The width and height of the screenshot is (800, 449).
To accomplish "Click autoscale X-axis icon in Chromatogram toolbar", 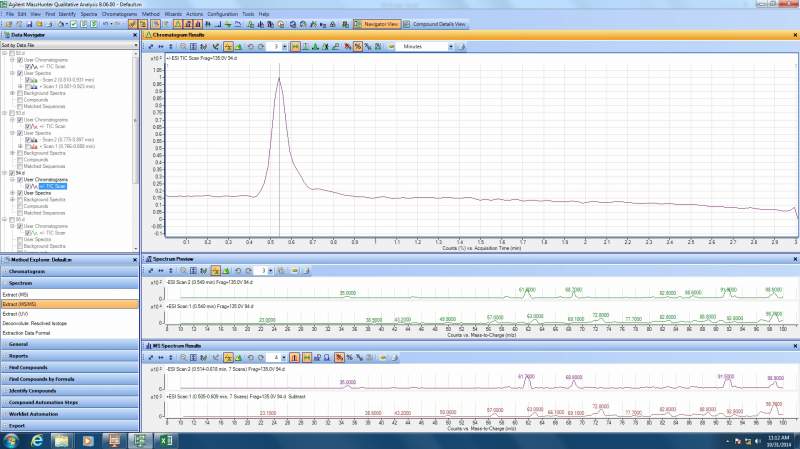I will (163, 46).
